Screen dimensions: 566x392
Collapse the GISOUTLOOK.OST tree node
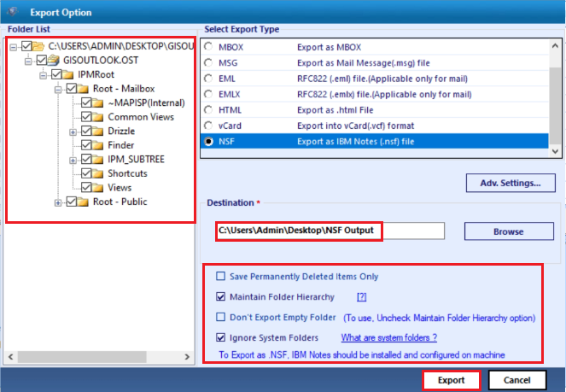(x=28, y=61)
